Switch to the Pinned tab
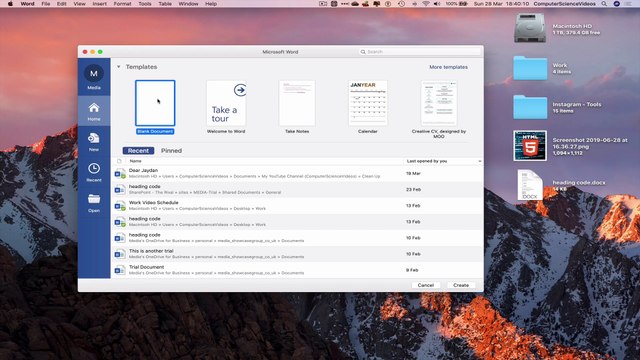 tap(171, 151)
